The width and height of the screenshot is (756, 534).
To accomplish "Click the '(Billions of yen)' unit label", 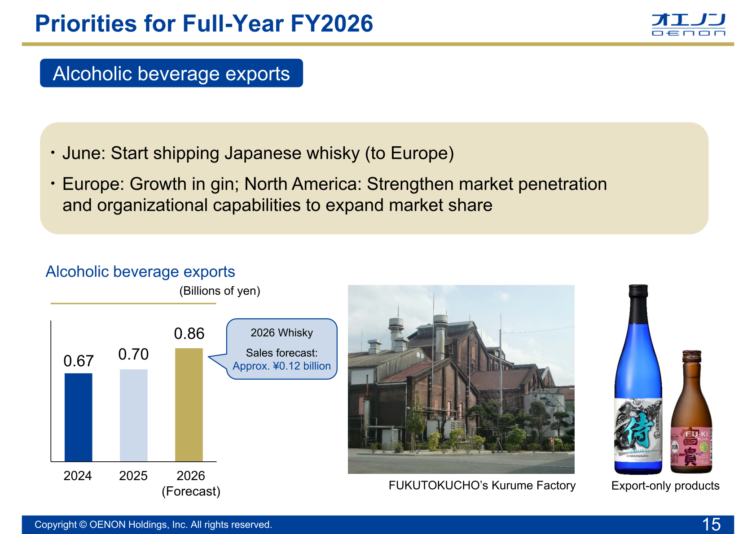I will 220,291.
